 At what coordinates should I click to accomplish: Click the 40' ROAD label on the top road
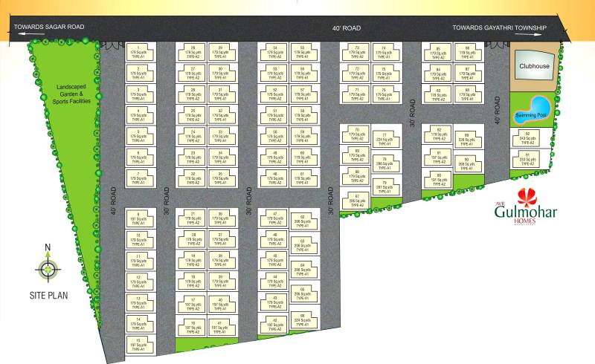click(x=346, y=28)
